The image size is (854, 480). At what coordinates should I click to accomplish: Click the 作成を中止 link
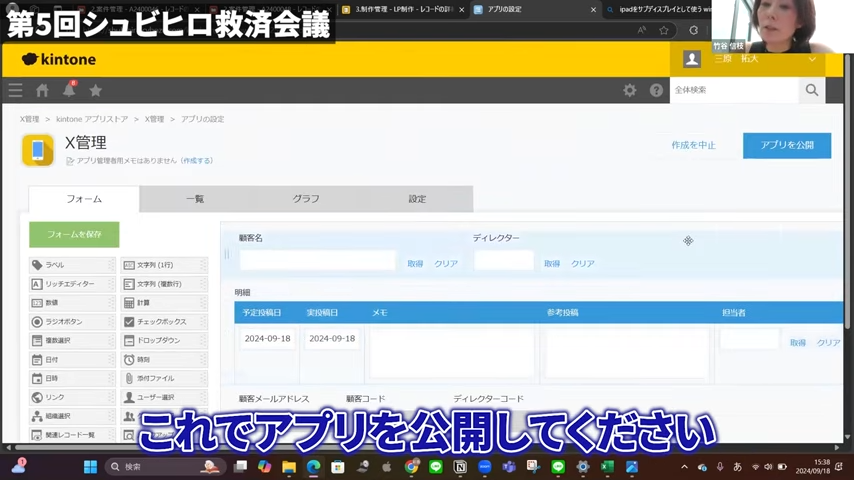click(693, 145)
